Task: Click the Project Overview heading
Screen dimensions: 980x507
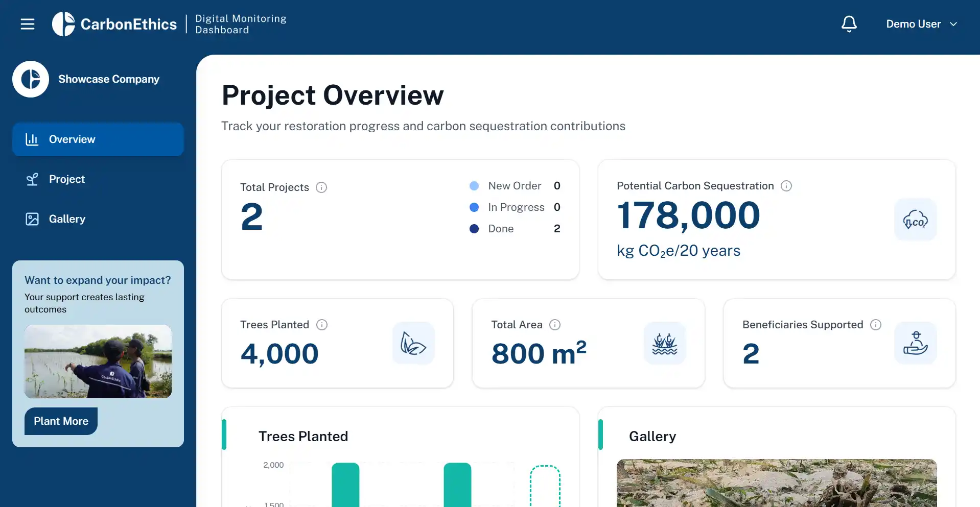Action: pos(333,95)
